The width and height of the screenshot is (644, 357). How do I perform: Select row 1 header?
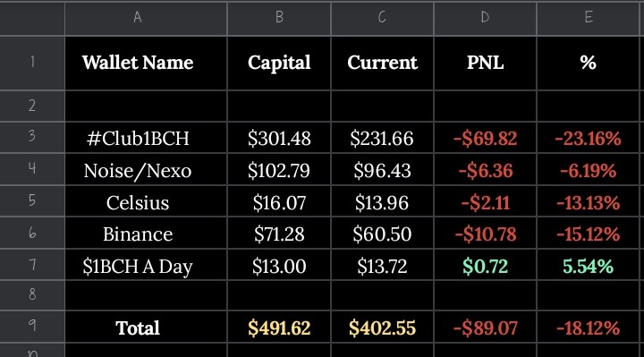[x=32, y=63]
